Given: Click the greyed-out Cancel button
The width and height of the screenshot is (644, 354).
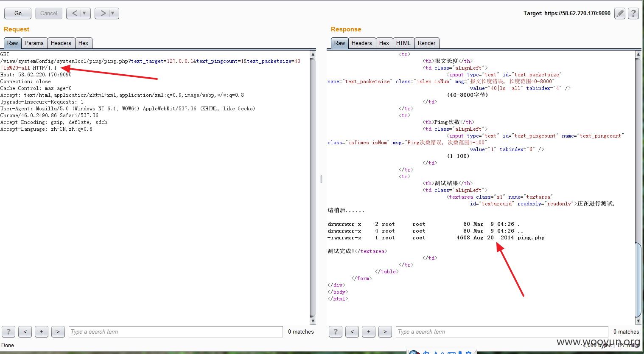Looking at the screenshot, I should 49,13.
